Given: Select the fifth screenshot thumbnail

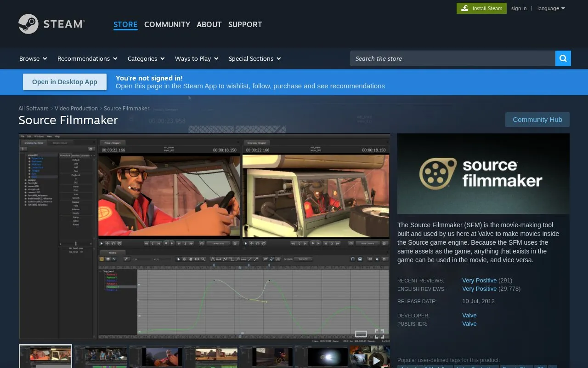Looking at the screenshot, I should 266,357.
